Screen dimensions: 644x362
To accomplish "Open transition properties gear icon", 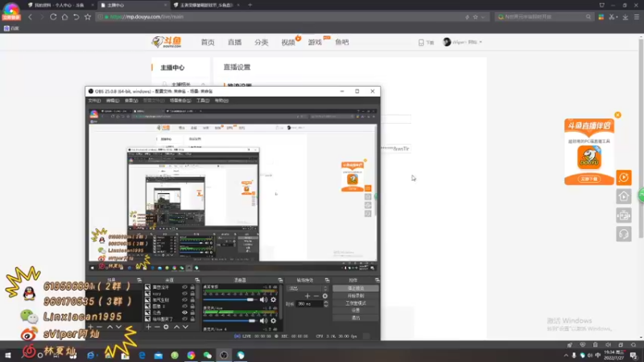I will [x=325, y=295].
